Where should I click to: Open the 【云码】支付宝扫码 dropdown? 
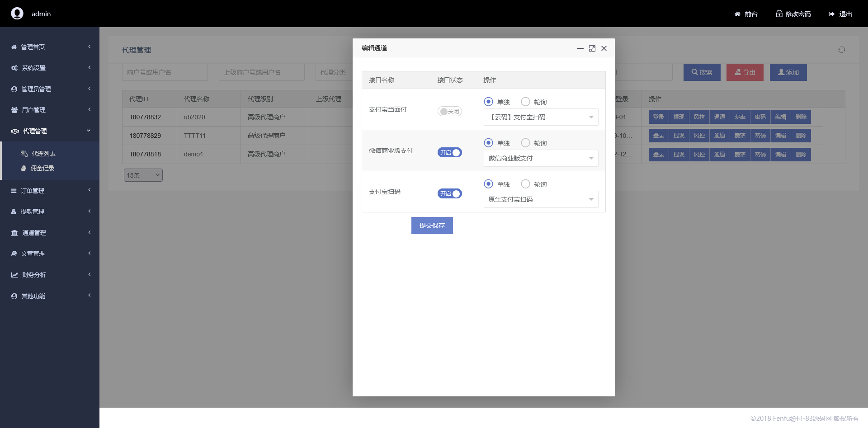point(541,117)
